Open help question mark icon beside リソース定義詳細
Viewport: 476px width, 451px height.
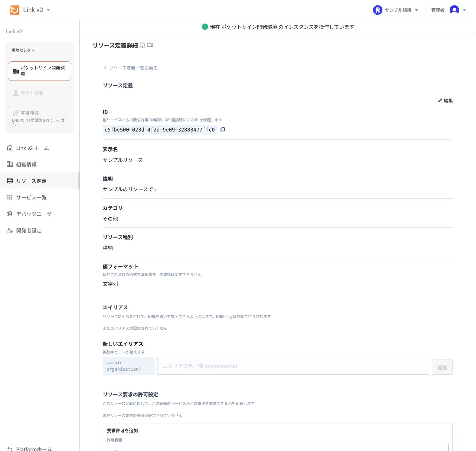coord(142,45)
